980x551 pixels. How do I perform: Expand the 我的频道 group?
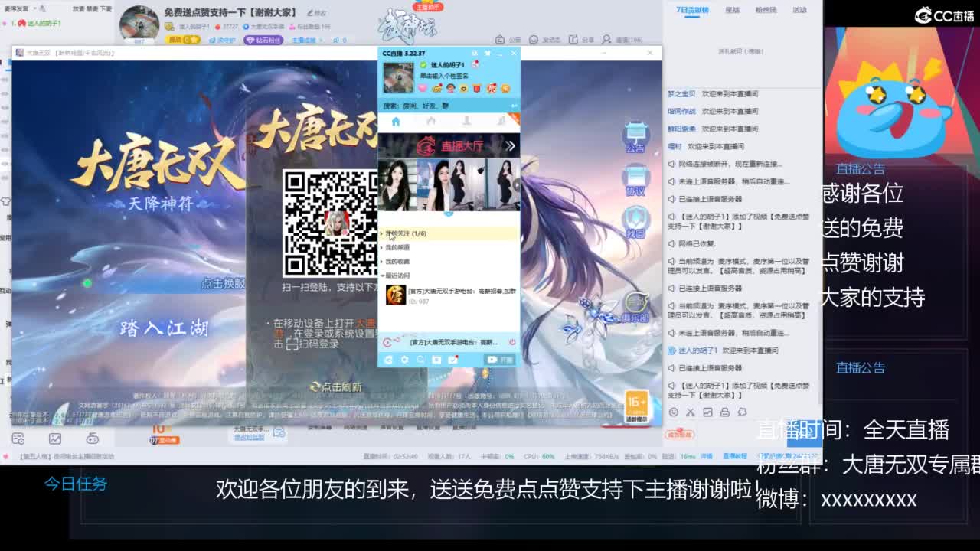(x=449, y=247)
